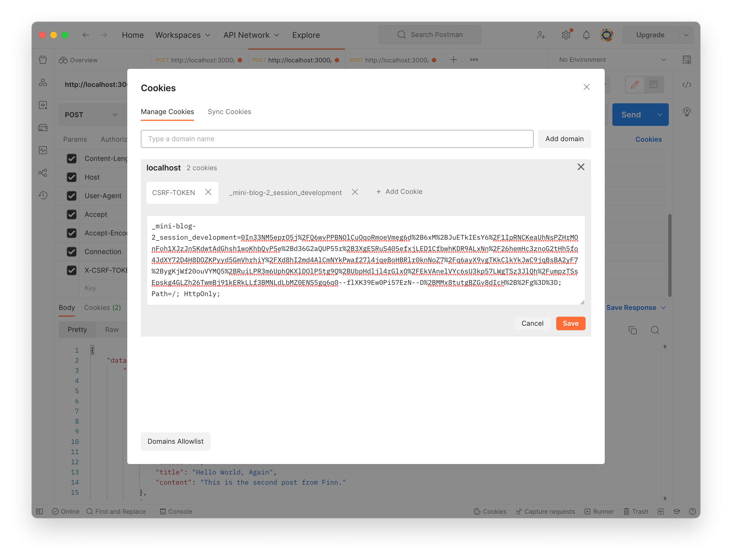
Task: Add a new request tab
Action: pos(453,60)
